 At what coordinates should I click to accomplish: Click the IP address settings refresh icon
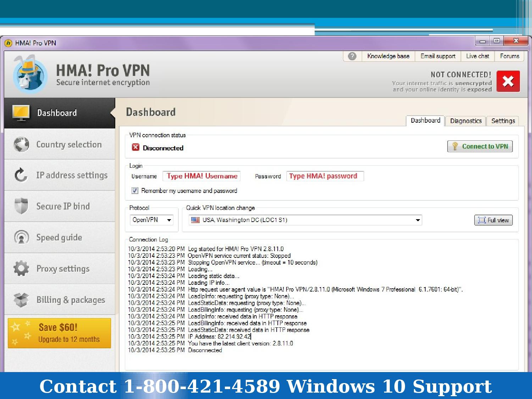tap(21, 175)
